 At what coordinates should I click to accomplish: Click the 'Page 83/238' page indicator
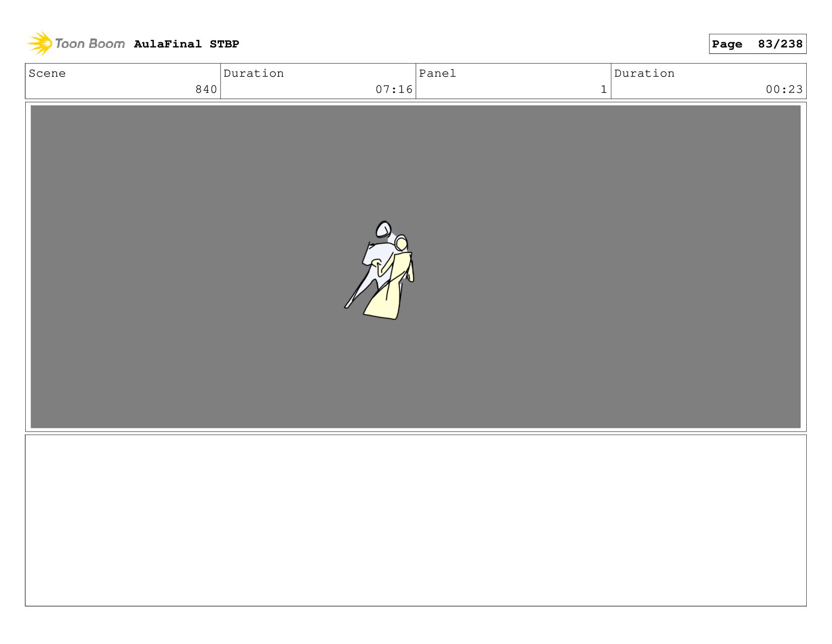pyautogui.click(x=757, y=44)
